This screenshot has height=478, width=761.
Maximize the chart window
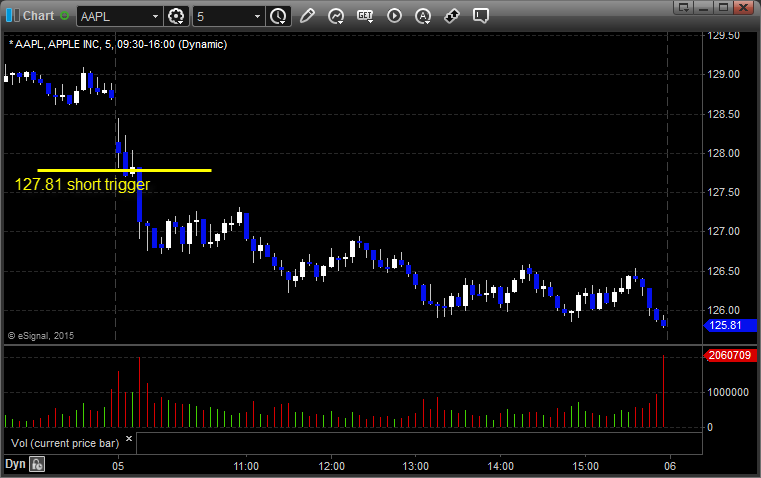pos(723,7)
